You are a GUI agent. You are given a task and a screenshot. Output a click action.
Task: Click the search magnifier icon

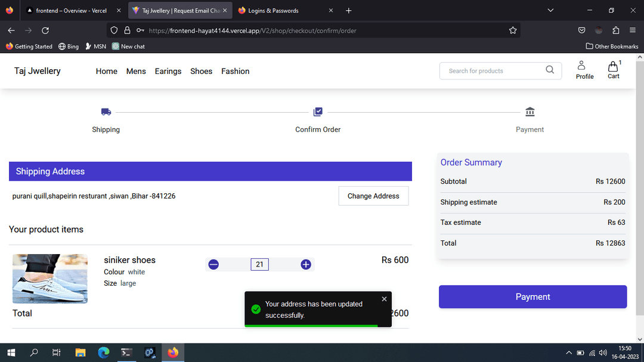coord(550,70)
